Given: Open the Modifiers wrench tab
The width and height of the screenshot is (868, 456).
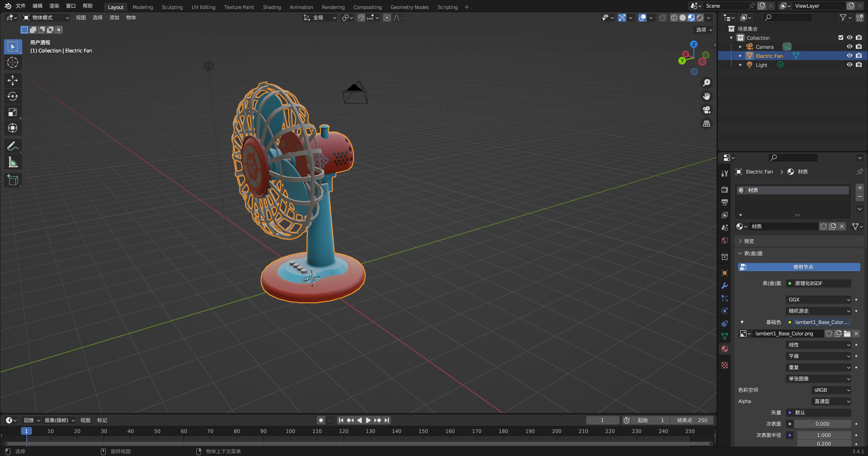Looking at the screenshot, I should pos(725,286).
